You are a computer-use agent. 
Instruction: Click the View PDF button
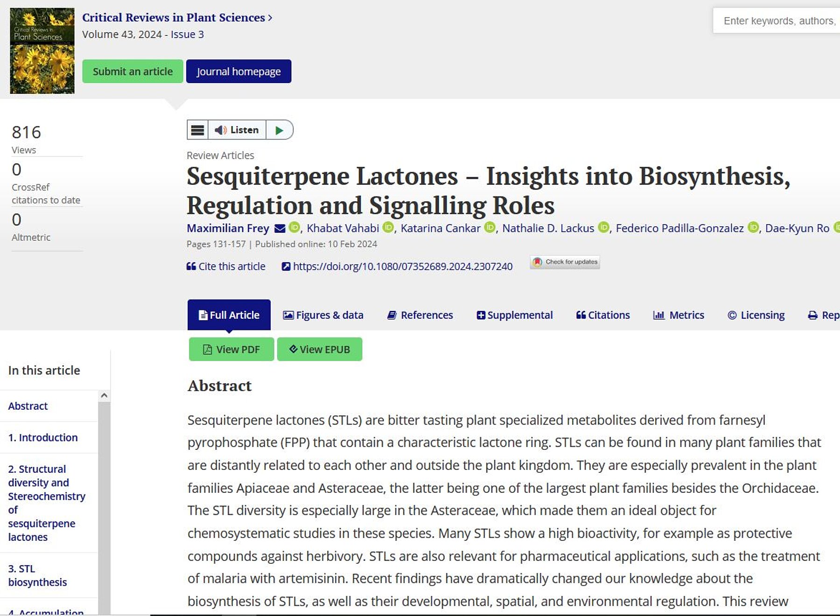(231, 349)
